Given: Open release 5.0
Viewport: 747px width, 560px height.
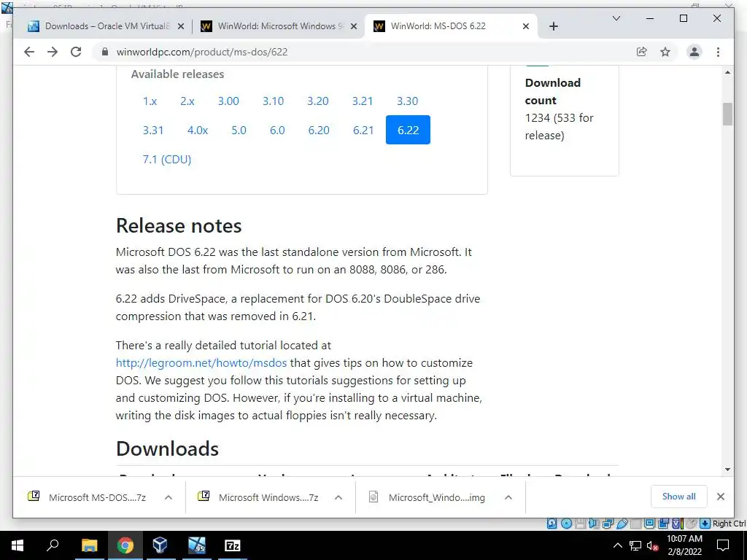Looking at the screenshot, I should click(239, 130).
